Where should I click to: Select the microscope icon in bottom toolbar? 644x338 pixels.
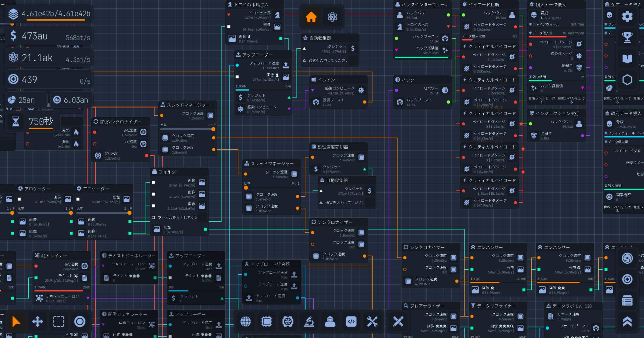pos(309,322)
